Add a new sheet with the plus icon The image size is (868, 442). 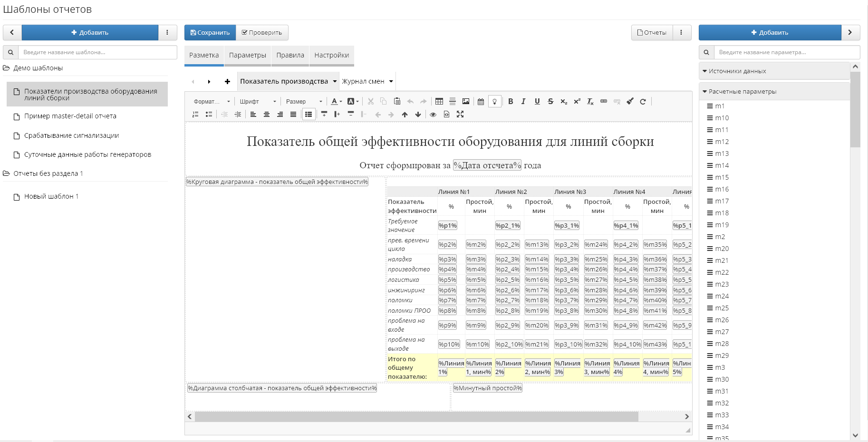click(x=227, y=81)
